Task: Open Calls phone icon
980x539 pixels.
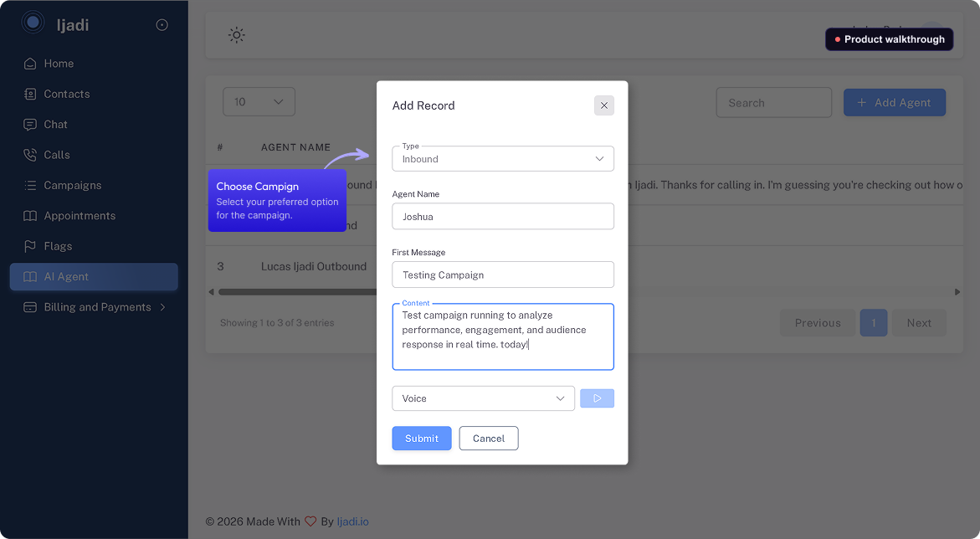Action: click(x=29, y=155)
